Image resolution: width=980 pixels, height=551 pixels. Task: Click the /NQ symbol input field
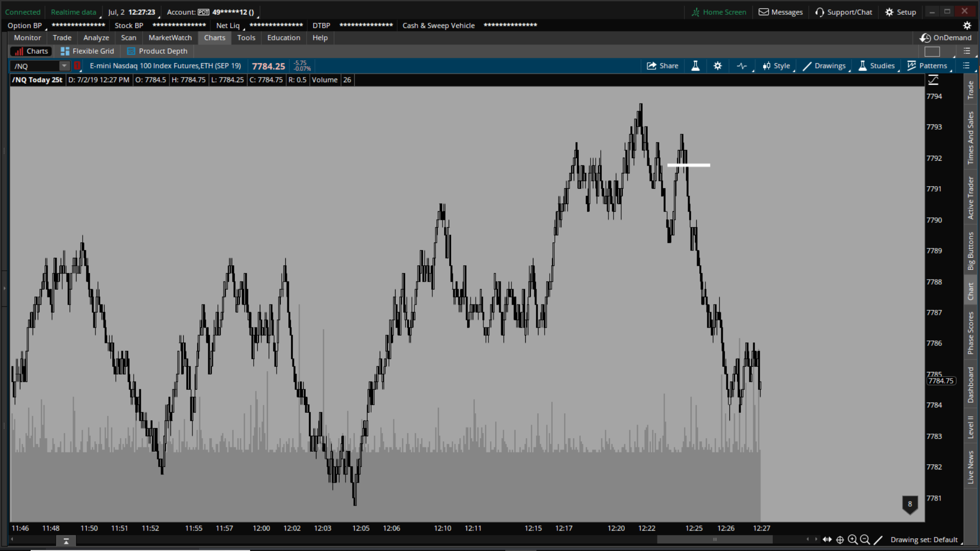tap(35, 66)
